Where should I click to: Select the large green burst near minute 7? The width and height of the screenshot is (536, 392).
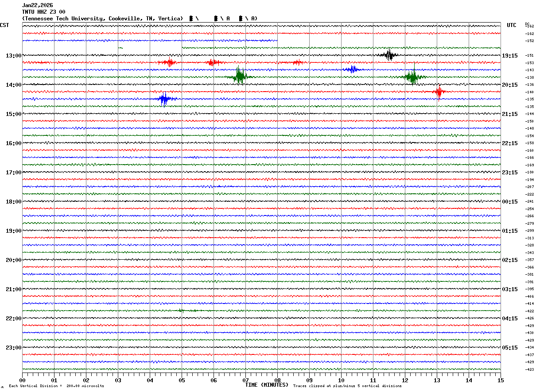pyautogui.click(x=239, y=77)
